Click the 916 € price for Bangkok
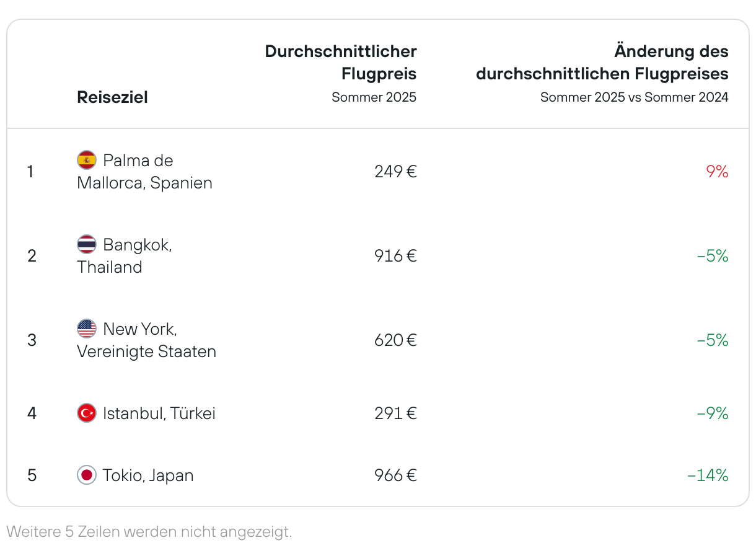Image resolution: width=756 pixels, height=548 pixels. pyautogui.click(x=395, y=256)
